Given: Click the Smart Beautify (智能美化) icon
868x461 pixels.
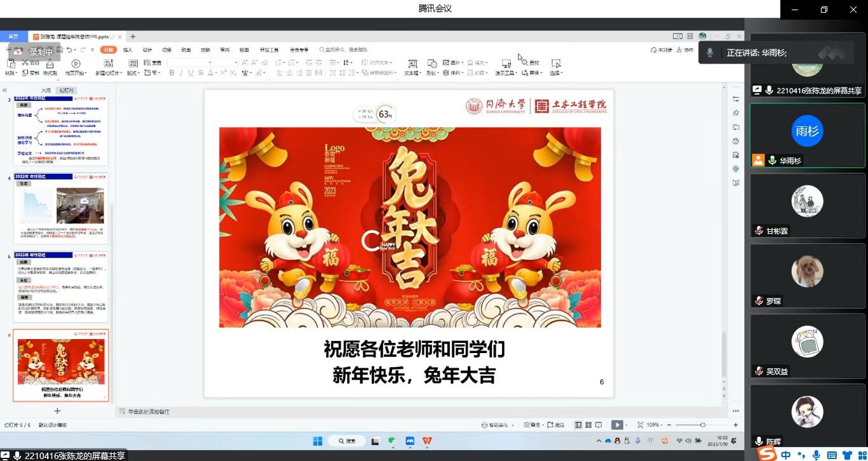Looking at the screenshot, I should point(485,425).
